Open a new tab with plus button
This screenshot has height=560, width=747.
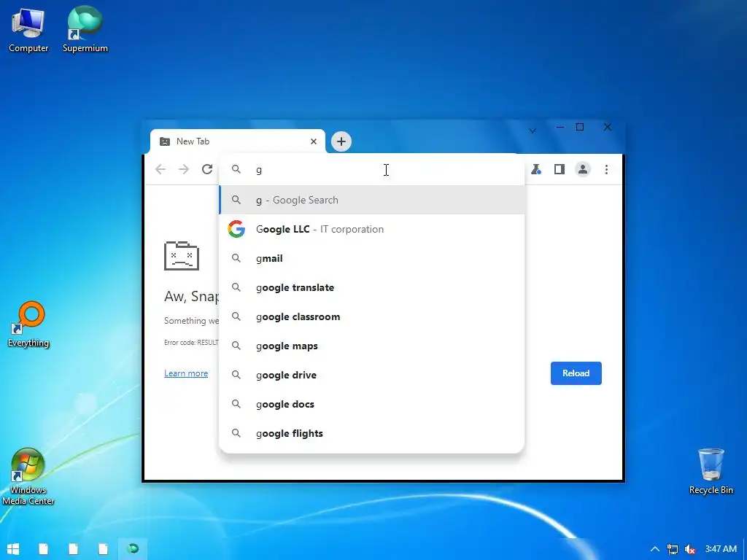point(341,141)
